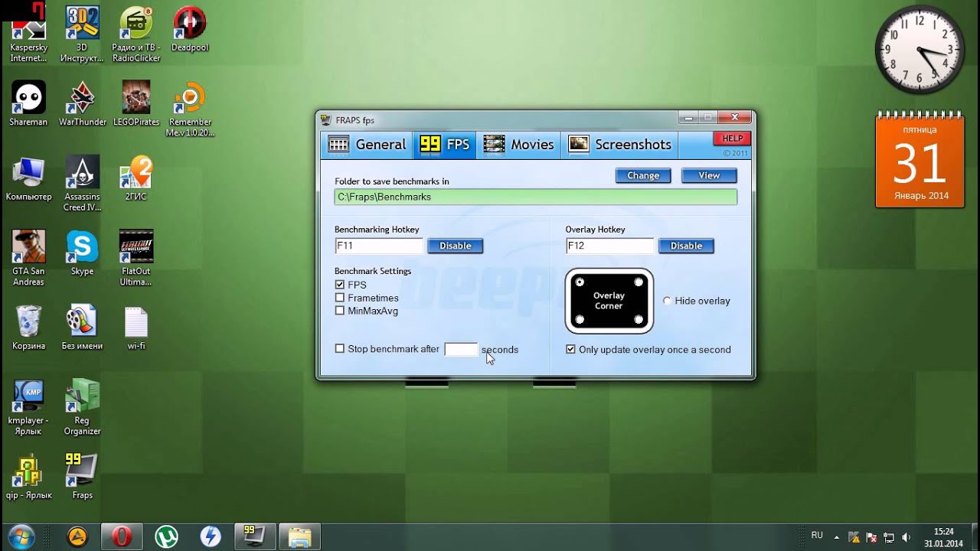Screen dimensions: 980x551
Task: Click the red HELP button
Action: point(732,139)
